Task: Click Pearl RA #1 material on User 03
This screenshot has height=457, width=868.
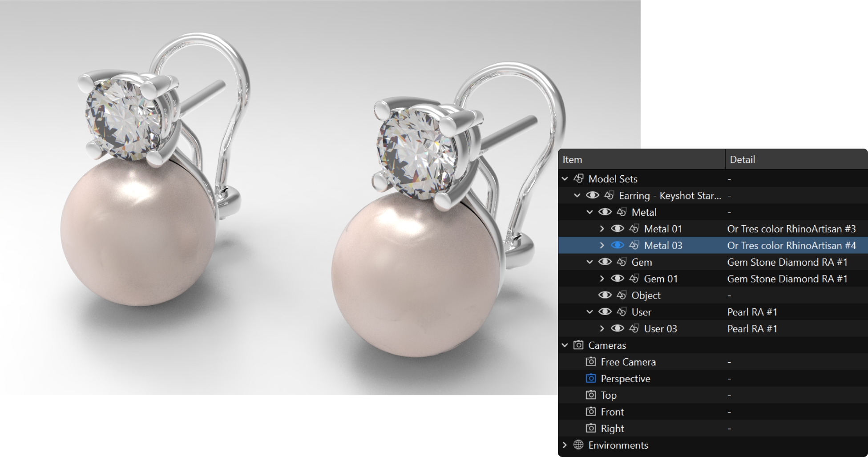Action: 752,328
